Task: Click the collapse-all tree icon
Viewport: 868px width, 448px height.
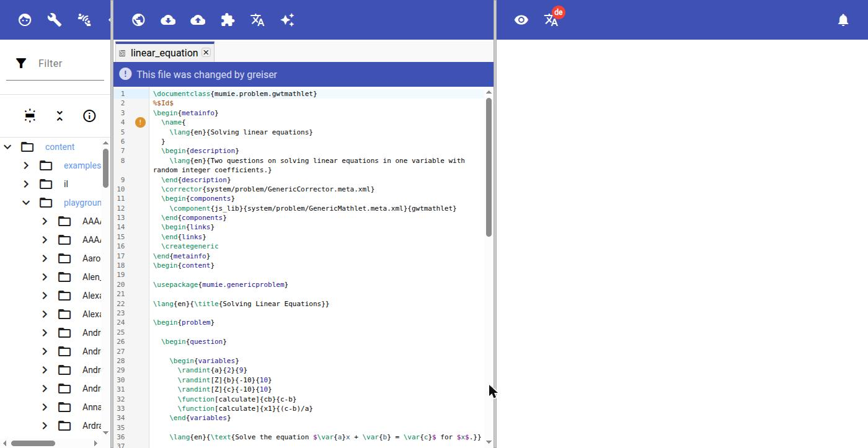Action: [60, 116]
